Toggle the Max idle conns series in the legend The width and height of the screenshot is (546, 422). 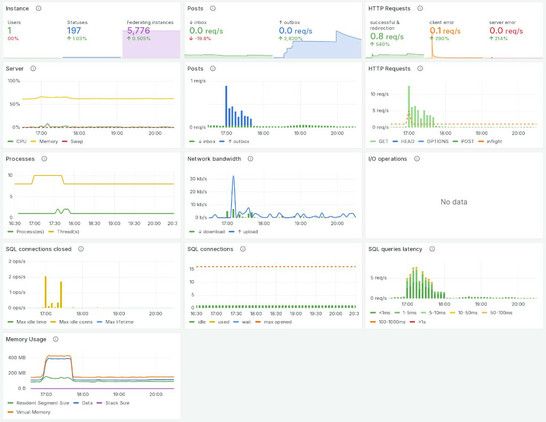coord(76,322)
